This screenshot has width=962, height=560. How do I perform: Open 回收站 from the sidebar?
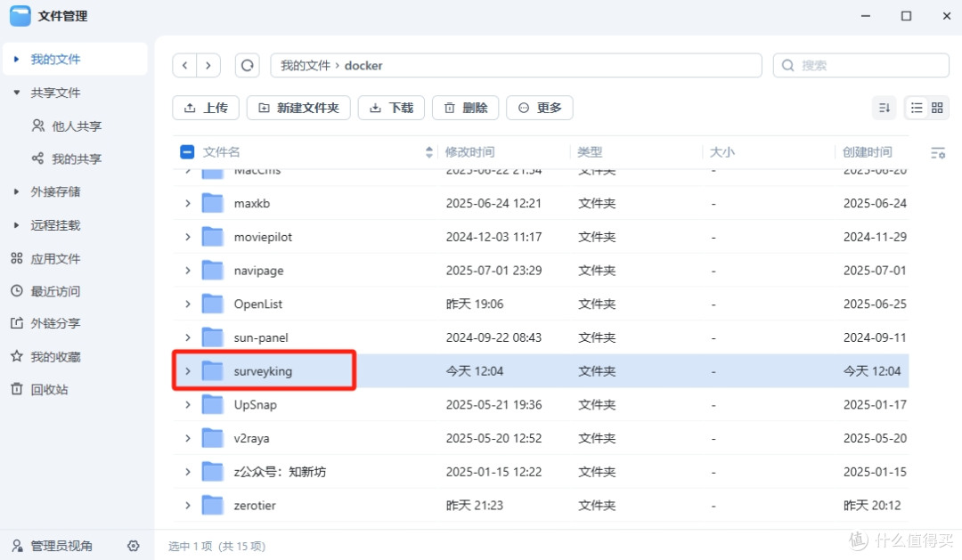[50, 388]
